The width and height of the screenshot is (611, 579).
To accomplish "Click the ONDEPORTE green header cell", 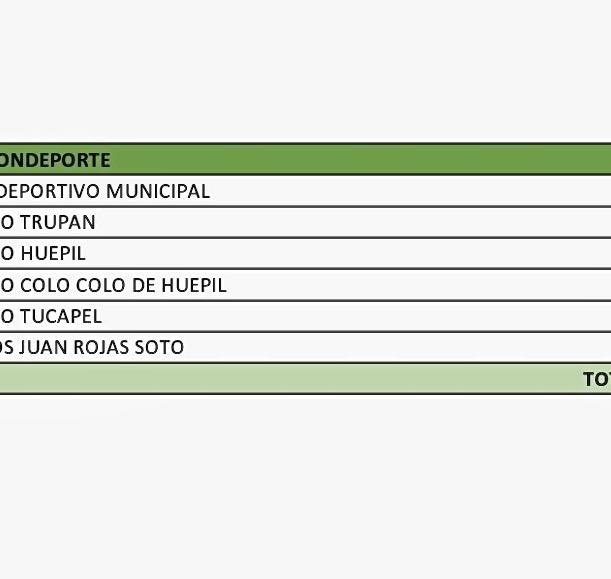I will tap(55, 160).
